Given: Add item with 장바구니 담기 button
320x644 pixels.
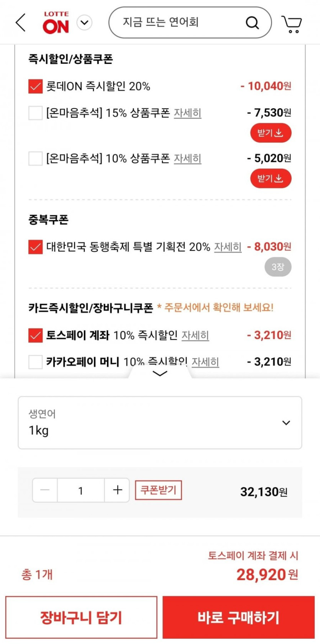Looking at the screenshot, I should click(81, 617).
